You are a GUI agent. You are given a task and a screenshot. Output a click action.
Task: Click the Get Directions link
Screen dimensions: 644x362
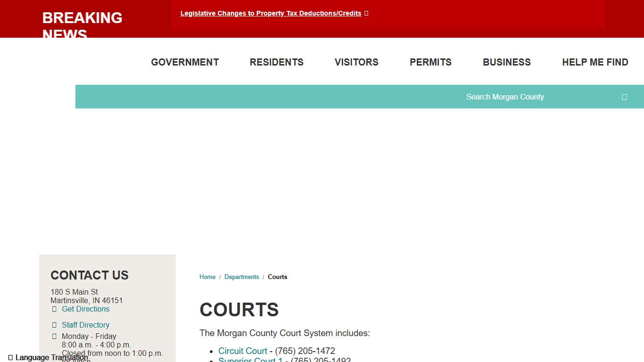85,309
